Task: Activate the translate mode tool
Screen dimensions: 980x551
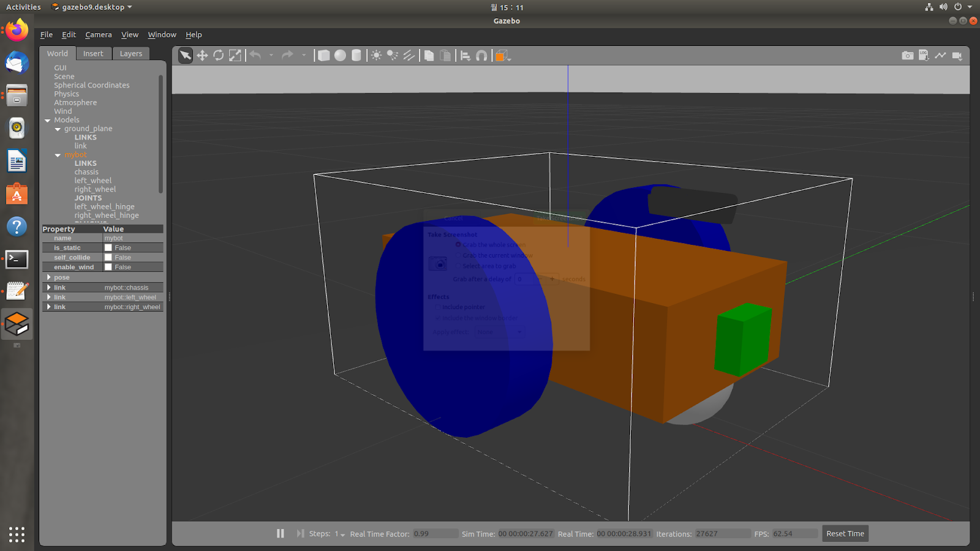Action: coord(202,56)
